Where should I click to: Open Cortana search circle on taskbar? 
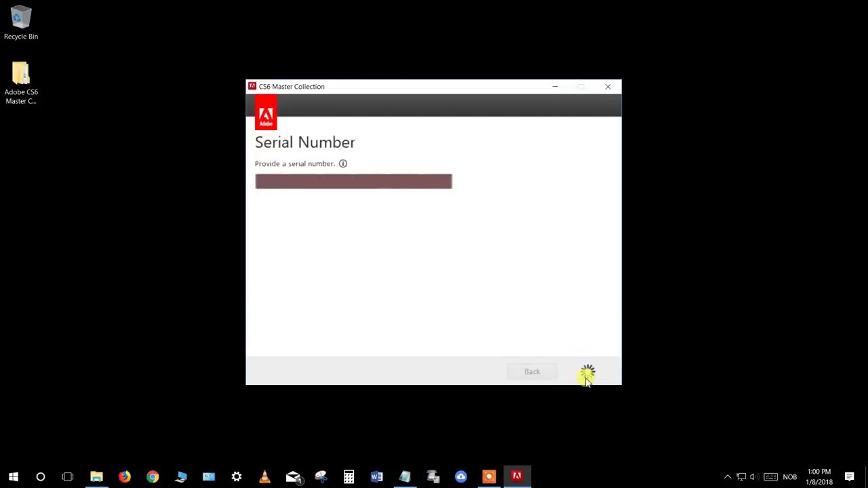coord(41,476)
